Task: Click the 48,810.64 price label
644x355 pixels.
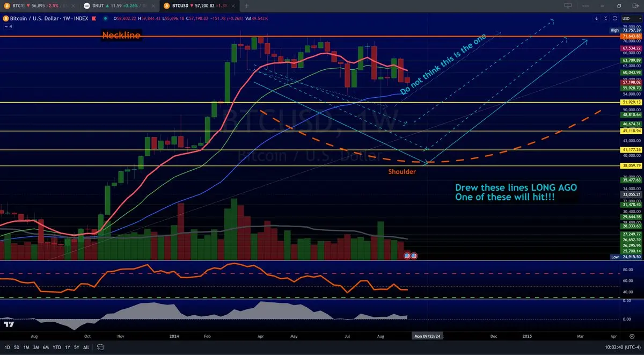Action: (x=631, y=115)
